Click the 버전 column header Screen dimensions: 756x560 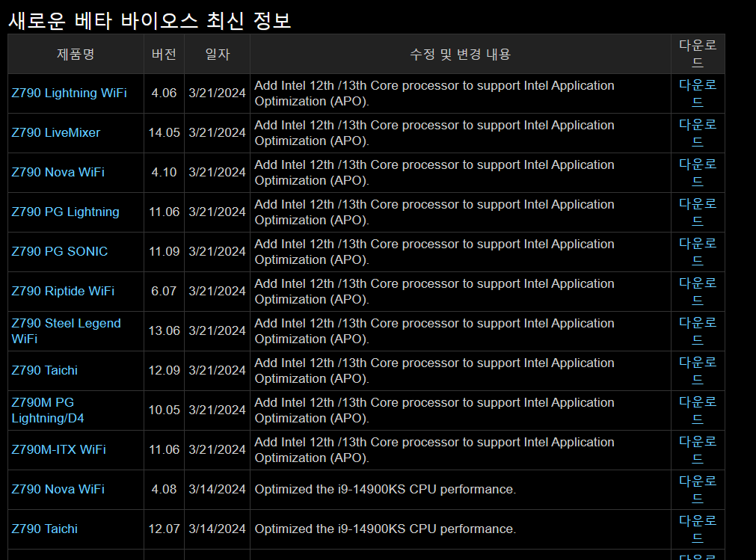pyautogui.click(x=164, y=54)
